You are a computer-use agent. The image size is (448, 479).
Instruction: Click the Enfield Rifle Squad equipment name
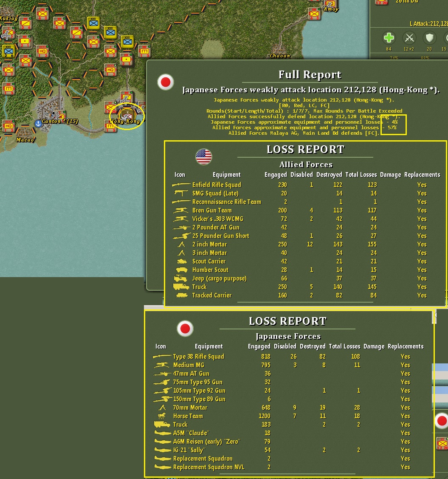(217, 185)
